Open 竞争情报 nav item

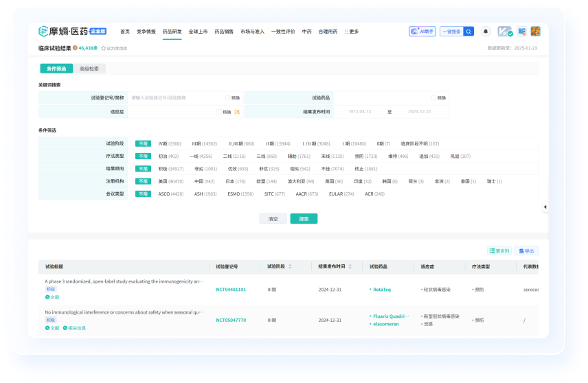pyautogui.click(x=146, y=32)
